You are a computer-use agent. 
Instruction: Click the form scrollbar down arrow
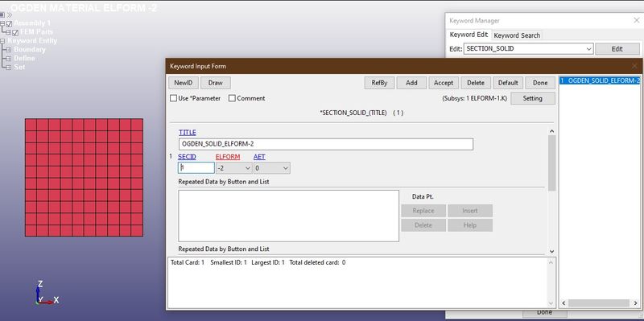[551, 251]
